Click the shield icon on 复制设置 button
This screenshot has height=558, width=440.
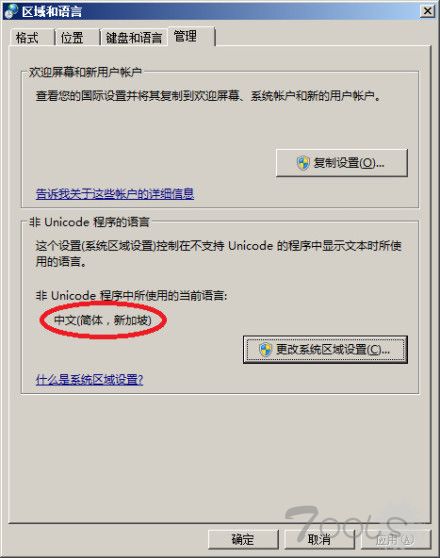[x=303, y=163]
